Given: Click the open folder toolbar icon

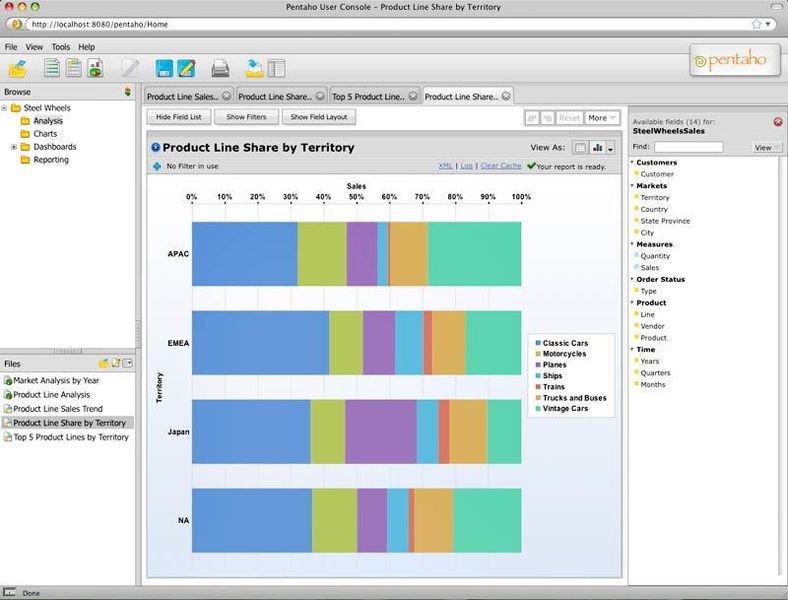Looking at the screenshot, I should (18, 68).
